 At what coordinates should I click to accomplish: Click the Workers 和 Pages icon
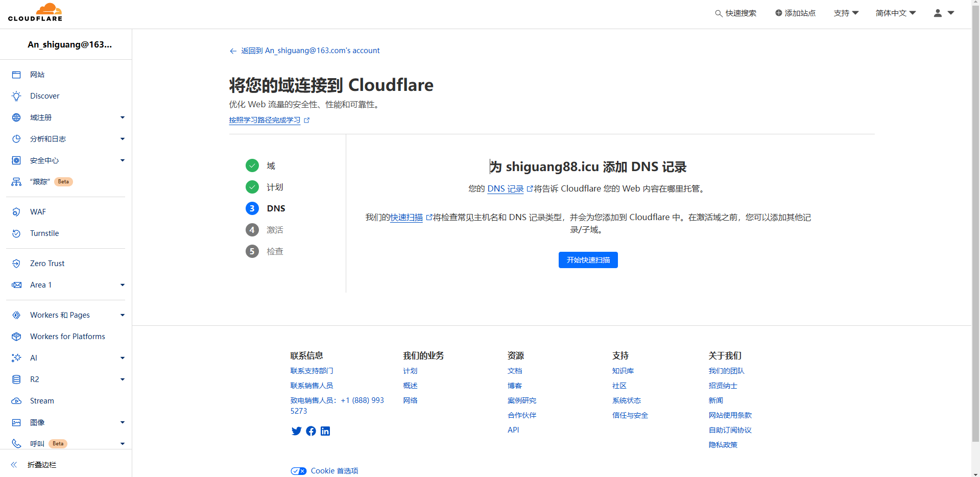pyautogui.click(x=16, y=315)
